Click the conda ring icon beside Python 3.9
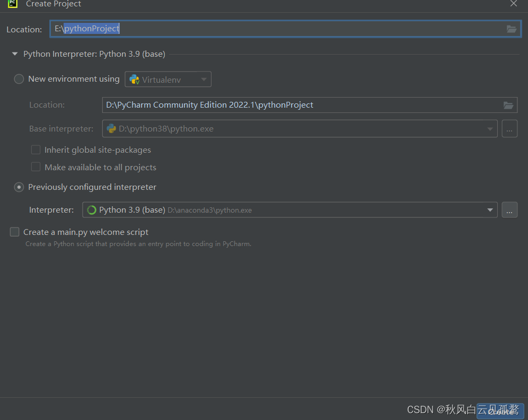This screenshot has width=528, height=420. [91, 210]
